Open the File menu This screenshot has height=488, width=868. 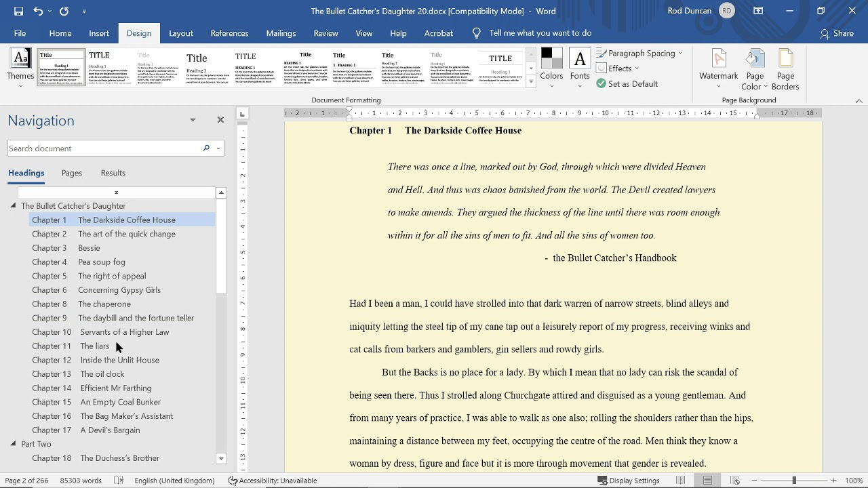pos(20,33)
